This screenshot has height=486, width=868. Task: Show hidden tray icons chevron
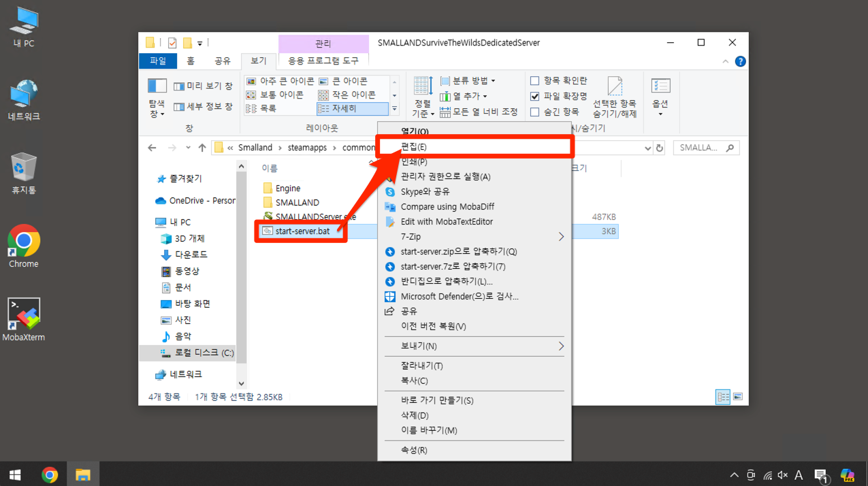coord(734,474)
